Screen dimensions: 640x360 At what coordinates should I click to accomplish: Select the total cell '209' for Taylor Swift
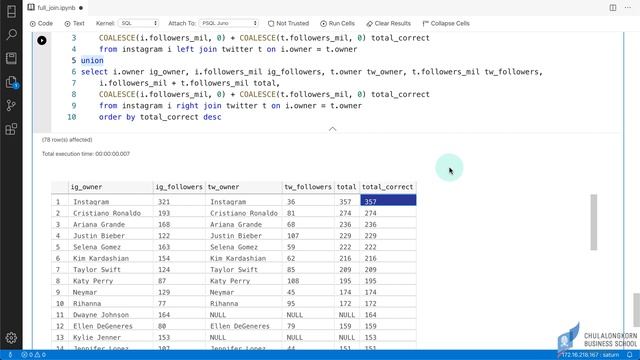(x=347, y=269)
